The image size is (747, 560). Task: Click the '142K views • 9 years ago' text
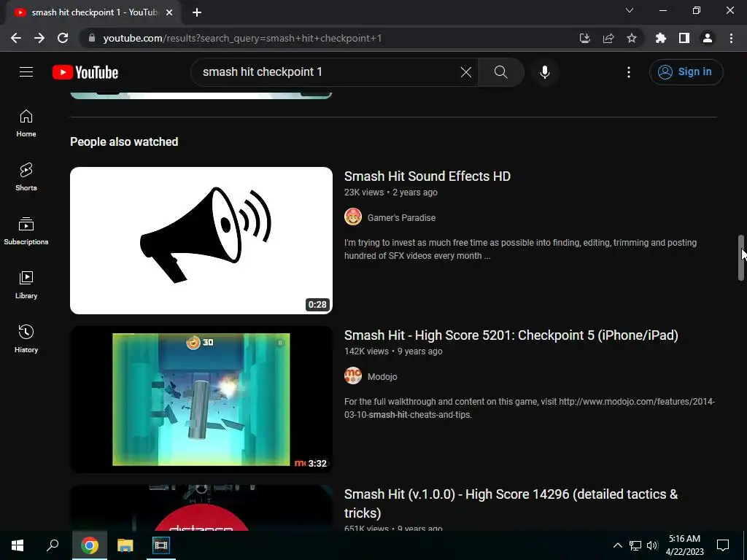393,351
